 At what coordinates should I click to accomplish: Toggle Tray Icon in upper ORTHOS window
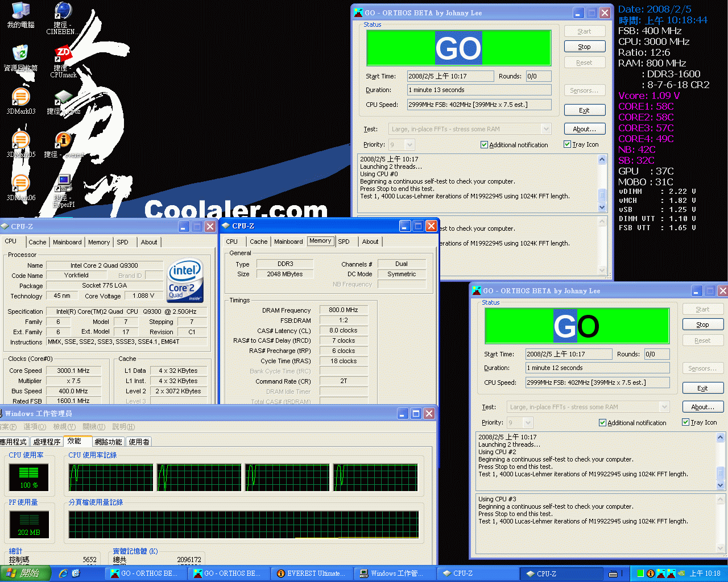581,144
